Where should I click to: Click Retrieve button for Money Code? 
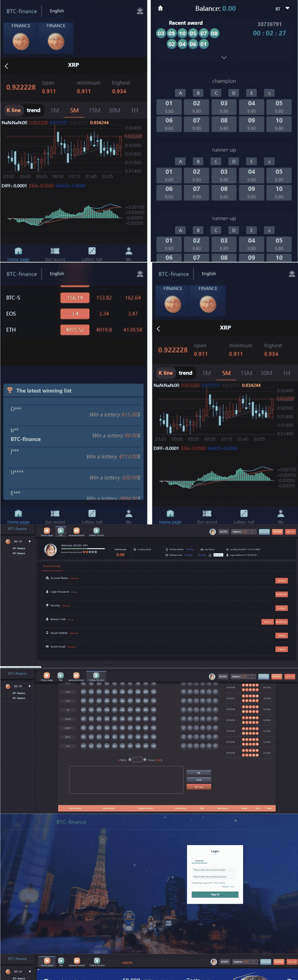click(x=268, y=622)
